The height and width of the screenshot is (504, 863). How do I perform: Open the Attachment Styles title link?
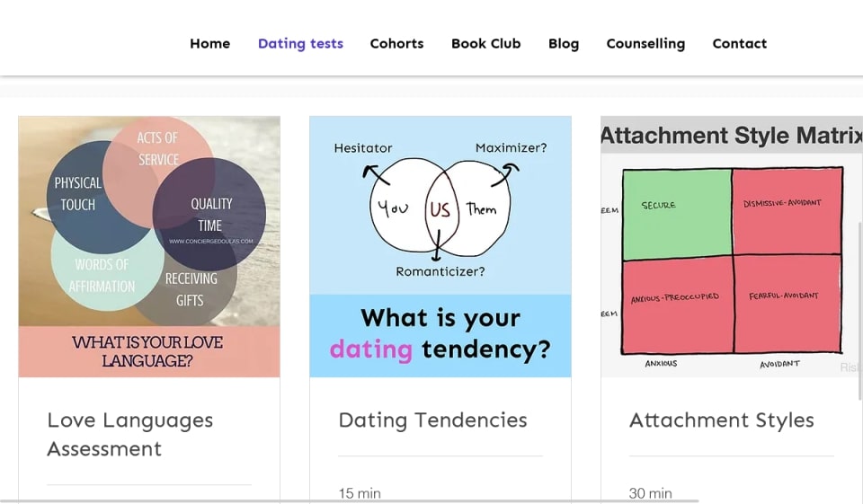[x=721, y=420]
